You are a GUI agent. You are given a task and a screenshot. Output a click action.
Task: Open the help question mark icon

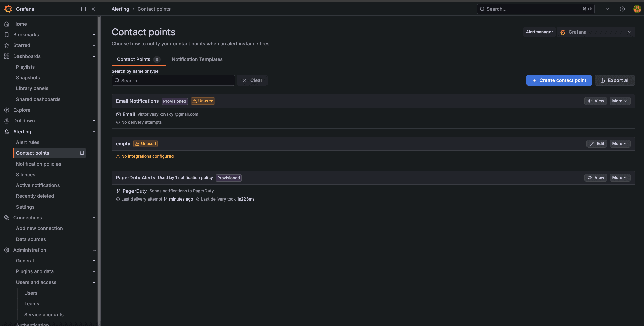[622, 9]
